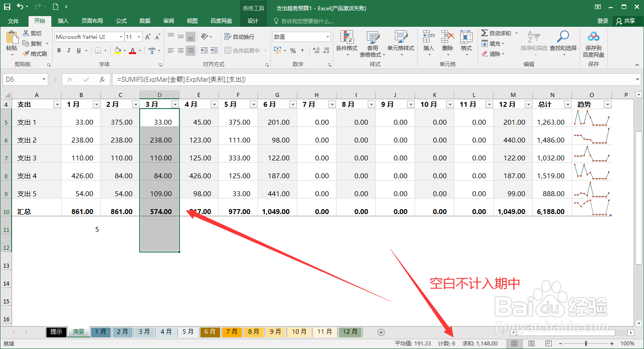
Task: Click the 登录 sign-in link
Action: pyautogui.click(x=603, y=21)
